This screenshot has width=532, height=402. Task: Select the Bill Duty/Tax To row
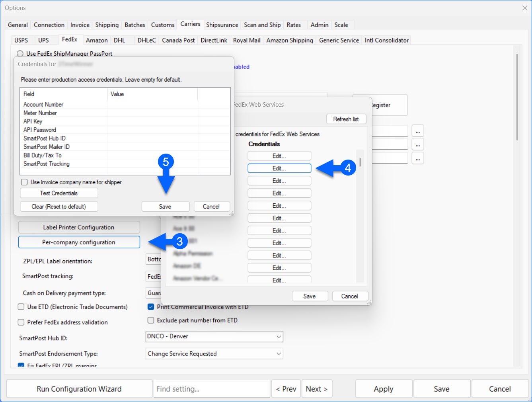click(125, 155)
